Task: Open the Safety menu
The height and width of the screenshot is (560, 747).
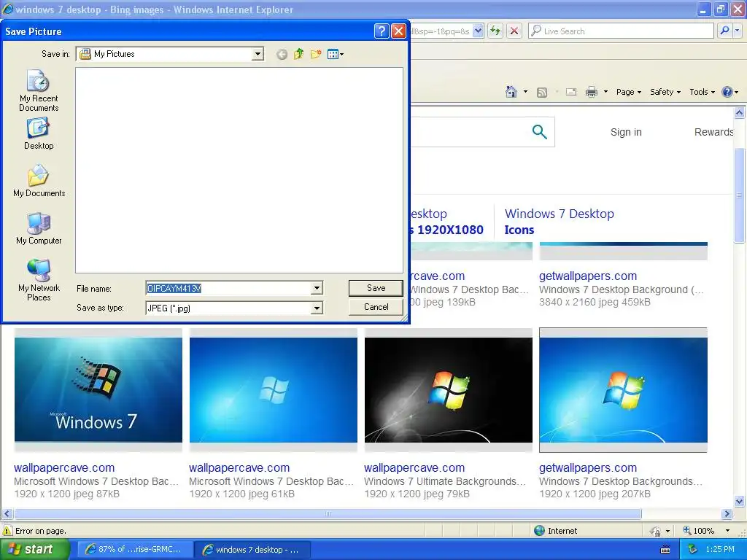Action: pos(665,92)
